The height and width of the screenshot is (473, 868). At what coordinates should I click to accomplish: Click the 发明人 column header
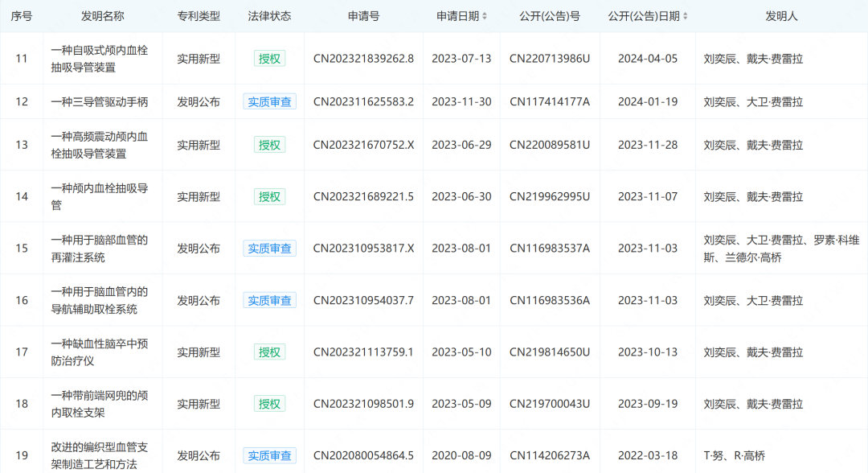(x=781, y=16)
